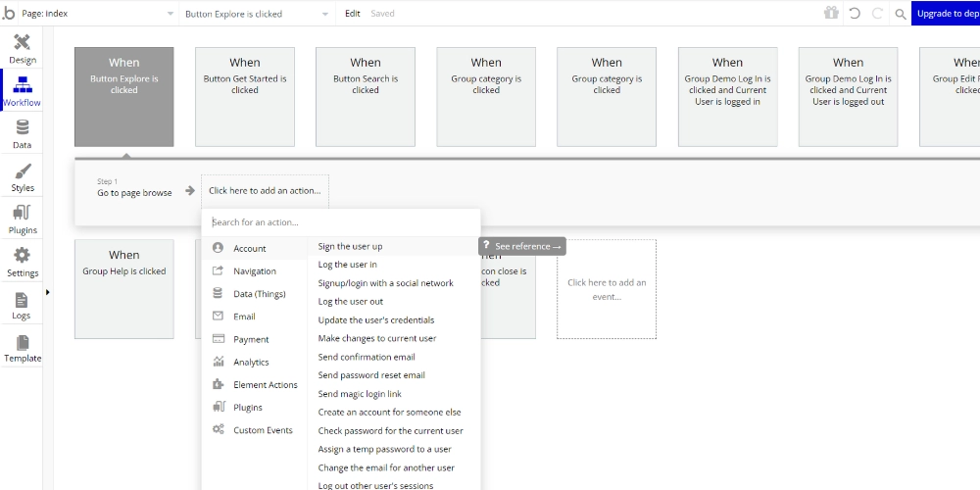This screenshot has width=980, height=490.
Task: Select the Payment action category
Action: tap(255, 339)
